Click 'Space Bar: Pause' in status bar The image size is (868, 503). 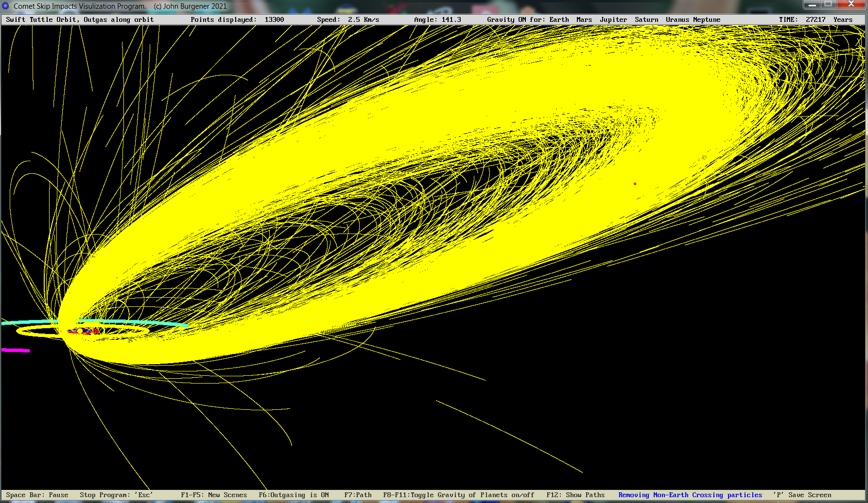[37, 495]
